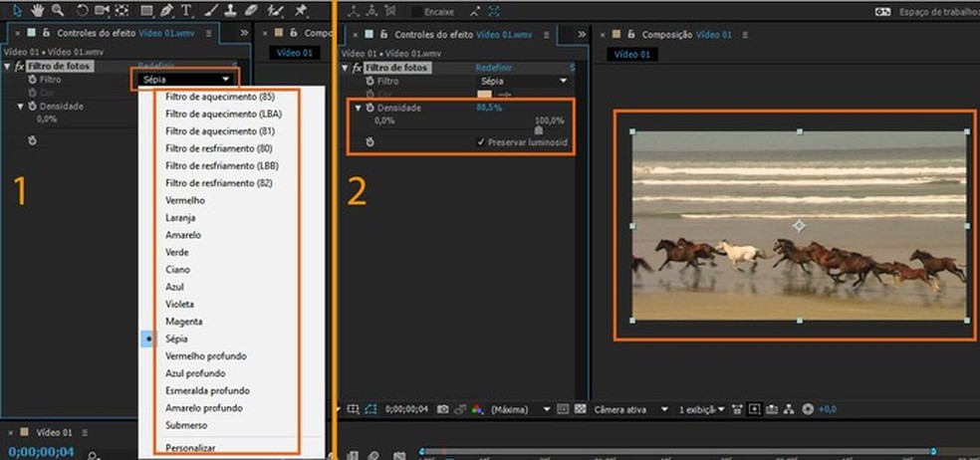980x460 pixels.
Task: Collapse Filtro de fotos effect in 88,5% panel
Action: click(345, 68)
